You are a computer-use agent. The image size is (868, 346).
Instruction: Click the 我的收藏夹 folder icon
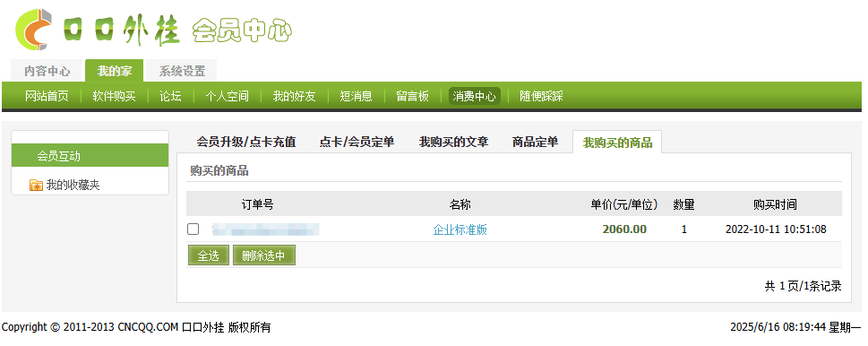click(x=36, y=186)
